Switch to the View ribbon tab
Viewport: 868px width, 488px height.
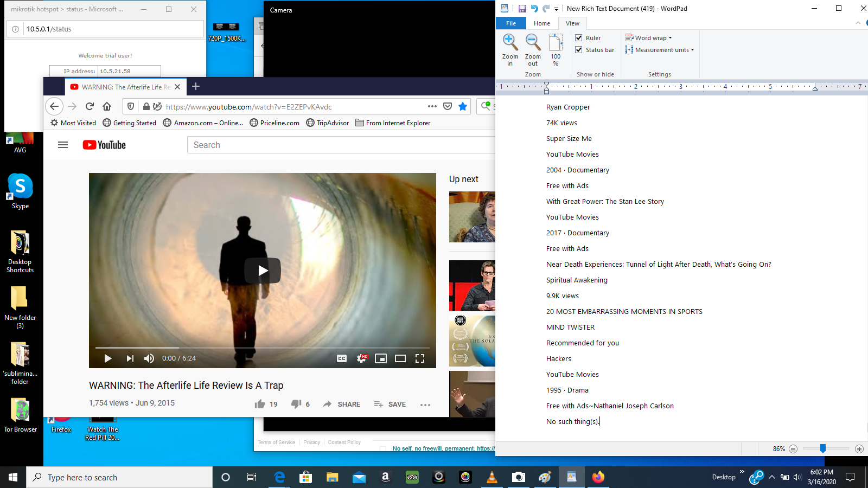coord(572,23)
